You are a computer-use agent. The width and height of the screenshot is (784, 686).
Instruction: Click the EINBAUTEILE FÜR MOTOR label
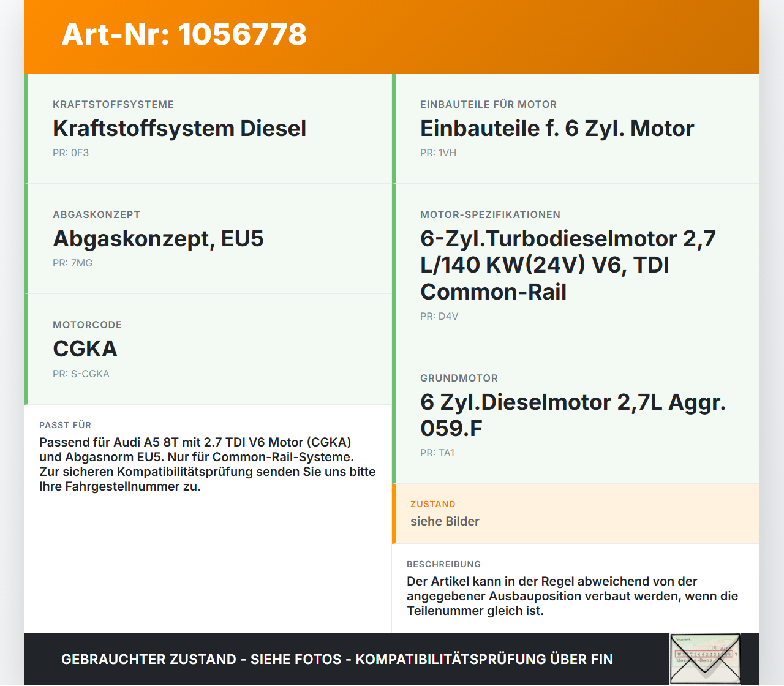pyautogui.click(x=489, y=105)
